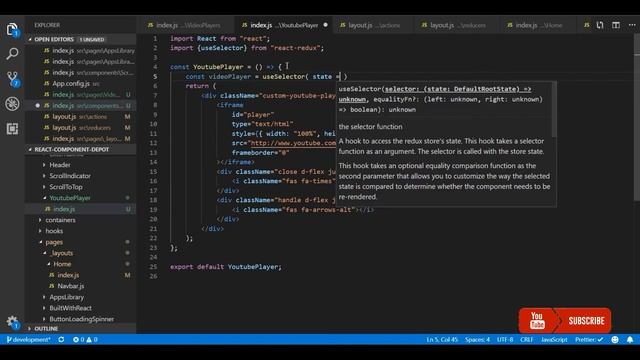Image resolution: width=640 pixels, height=360 pixels.
Task: Open the youtube.com URL in src attribute
Action: pos(293,143)
